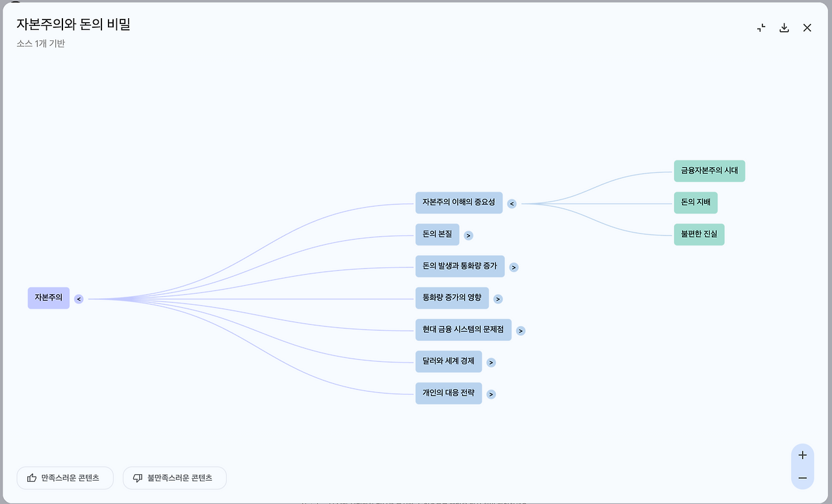
Task: Expand the 돈의 발생과 통화량 증가 branch
Action: coord(513,267)
